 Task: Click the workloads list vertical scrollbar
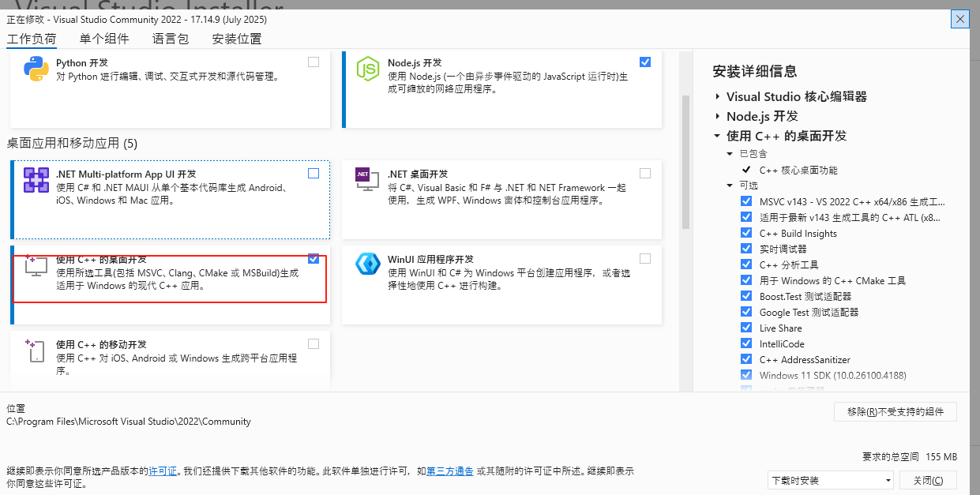pos(685,162)
